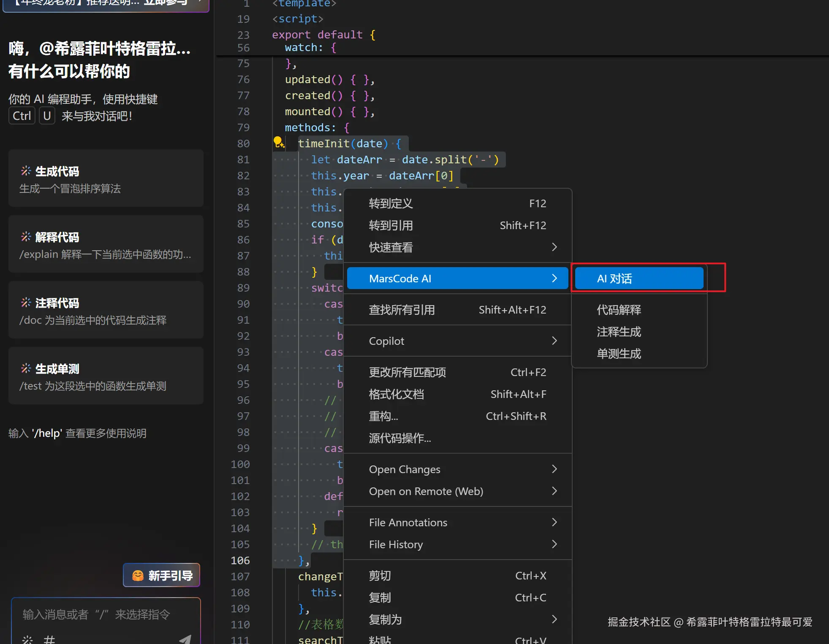Click the ※ icon on the 生成代码 card
Image resolution: width=829 pixels, height=644 pixels.
[x=25, y=170]
